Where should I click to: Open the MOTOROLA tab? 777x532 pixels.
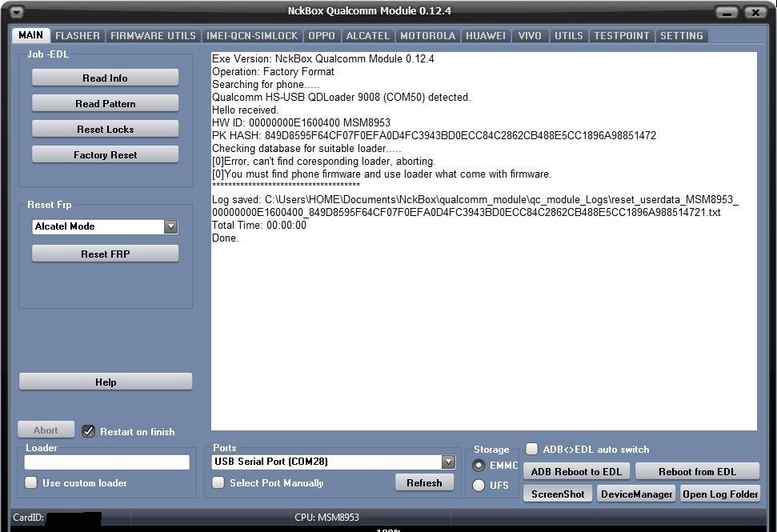point(427,36)
